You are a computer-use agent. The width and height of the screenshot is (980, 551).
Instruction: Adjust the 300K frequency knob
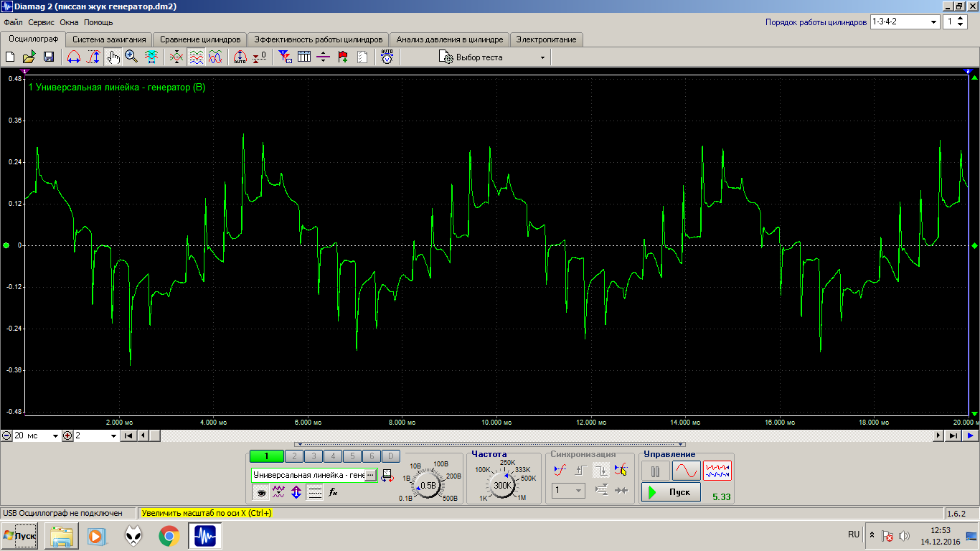[x=504, y=486]
